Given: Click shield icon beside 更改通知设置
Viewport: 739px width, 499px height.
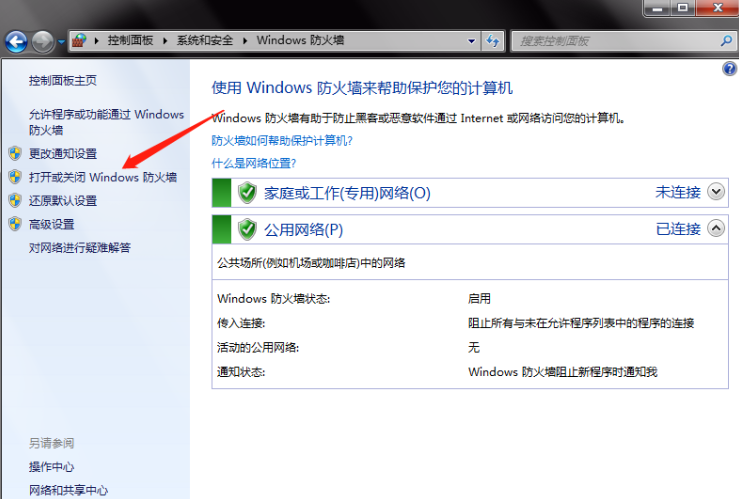Looking at the screenshot, I should pos(15,153).
